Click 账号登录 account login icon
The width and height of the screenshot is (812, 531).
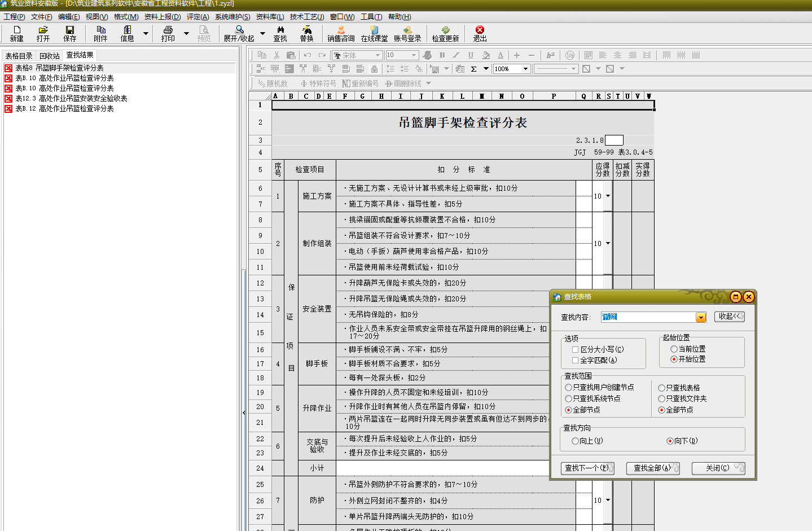(x=407, y=34)
